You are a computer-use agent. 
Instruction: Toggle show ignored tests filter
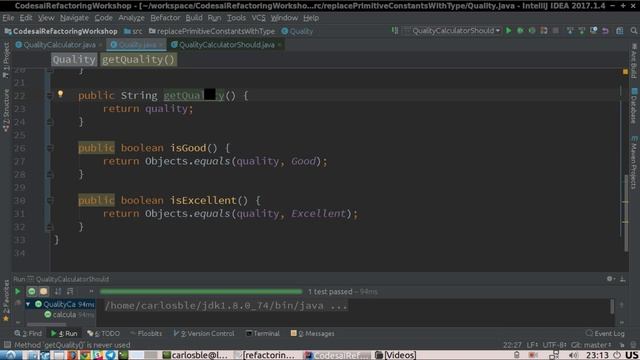pos(44,291)
